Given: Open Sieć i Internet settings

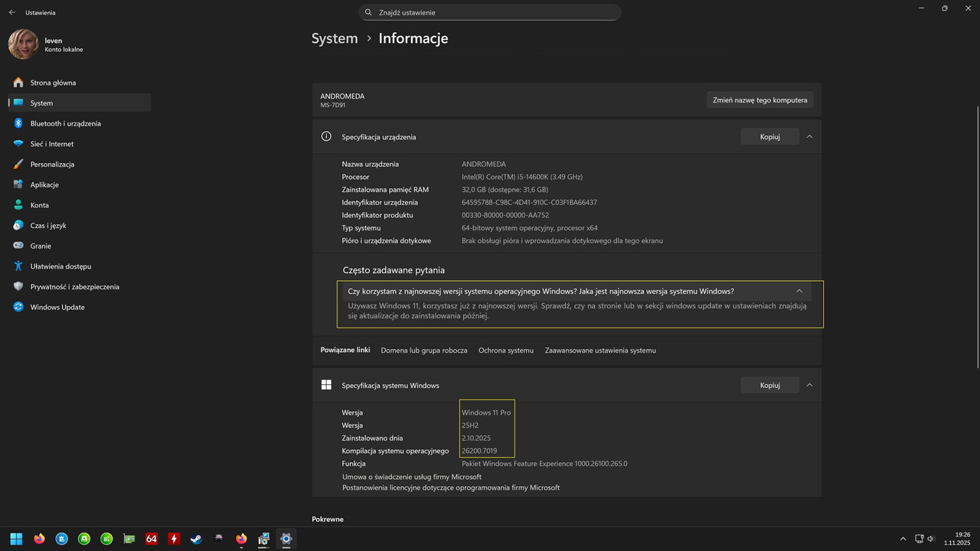Looking at the screenshot, I should (x=80, y=144).
